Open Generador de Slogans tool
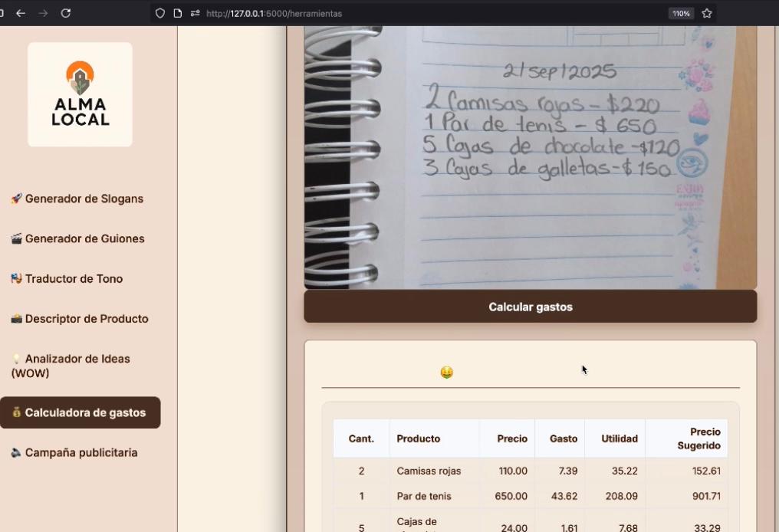Screen dimensions: 779x532 (77, 199)
